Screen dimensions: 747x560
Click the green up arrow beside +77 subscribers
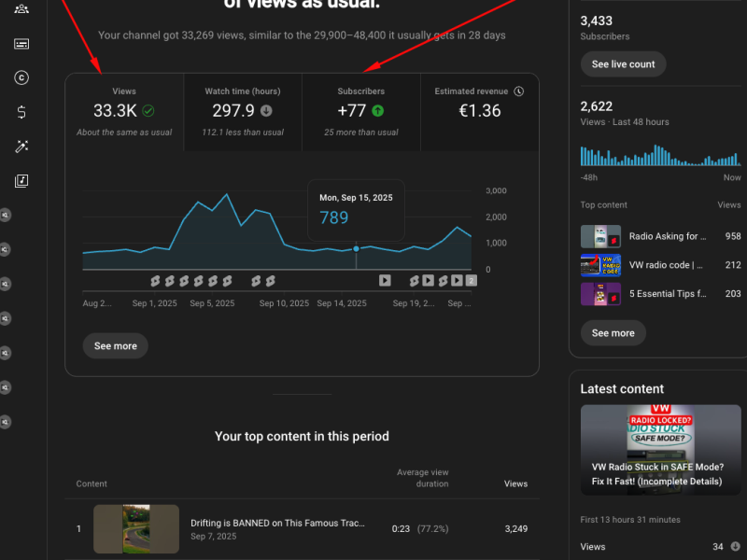click(377, 111)
